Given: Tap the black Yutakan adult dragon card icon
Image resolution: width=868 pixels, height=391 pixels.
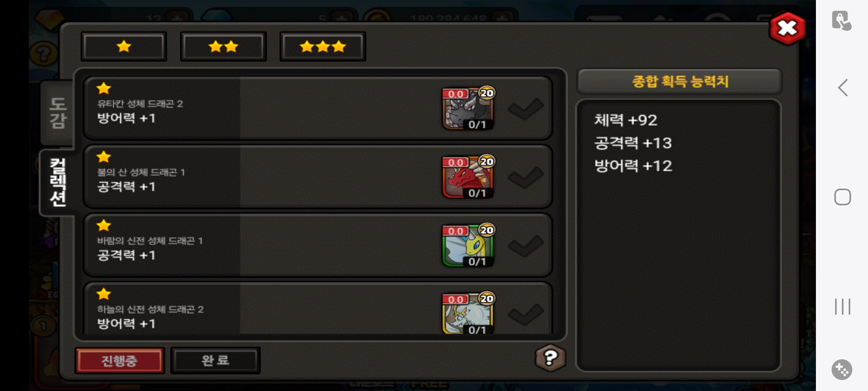Looking at the screenshot, I should [468, 108].
